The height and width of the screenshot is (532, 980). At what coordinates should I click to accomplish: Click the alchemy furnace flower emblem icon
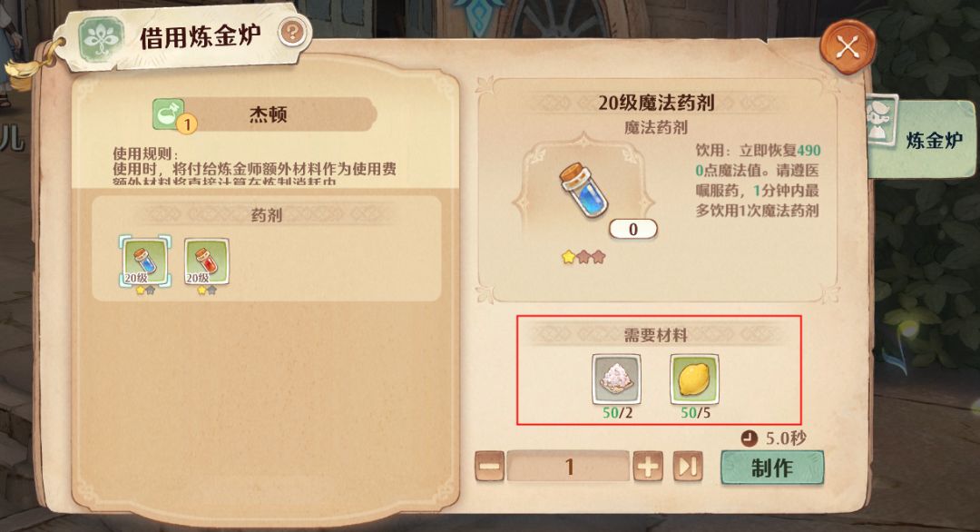pos(101,39)
